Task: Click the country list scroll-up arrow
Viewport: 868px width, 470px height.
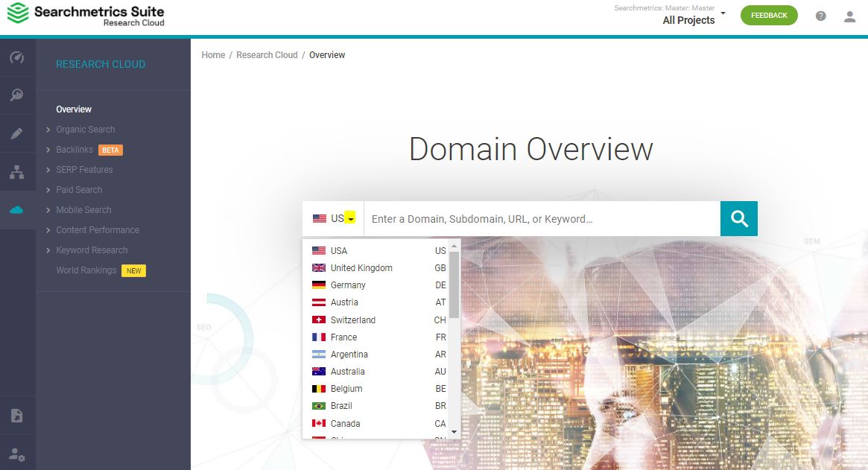Action: click(454, 245)
